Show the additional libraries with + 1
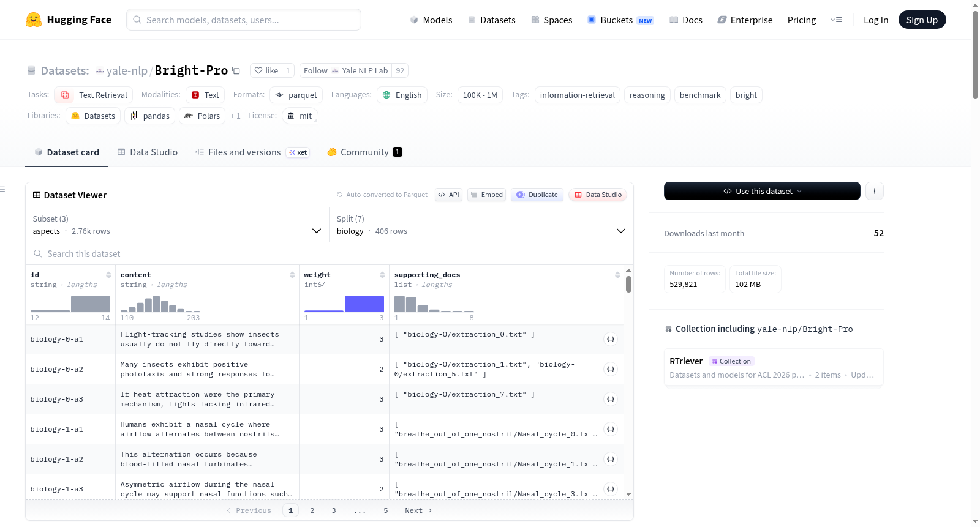 [x=235, y=116]
